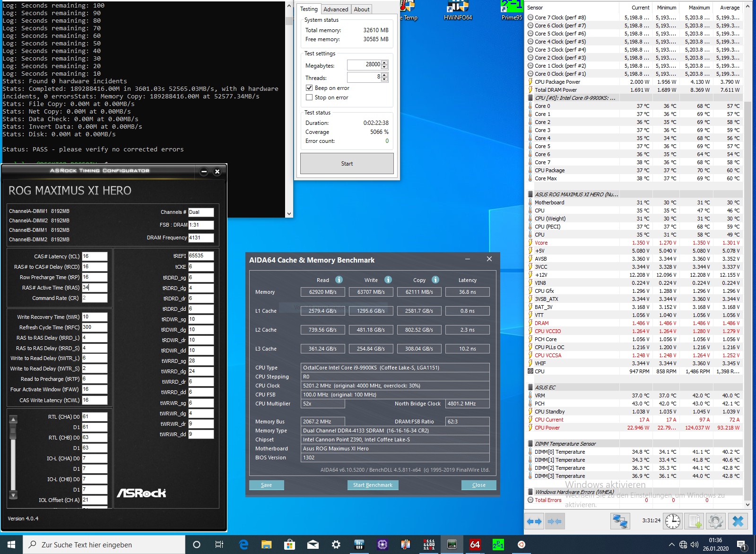Open notification center icon
The image size is (756, 554).
click(742, 545)
